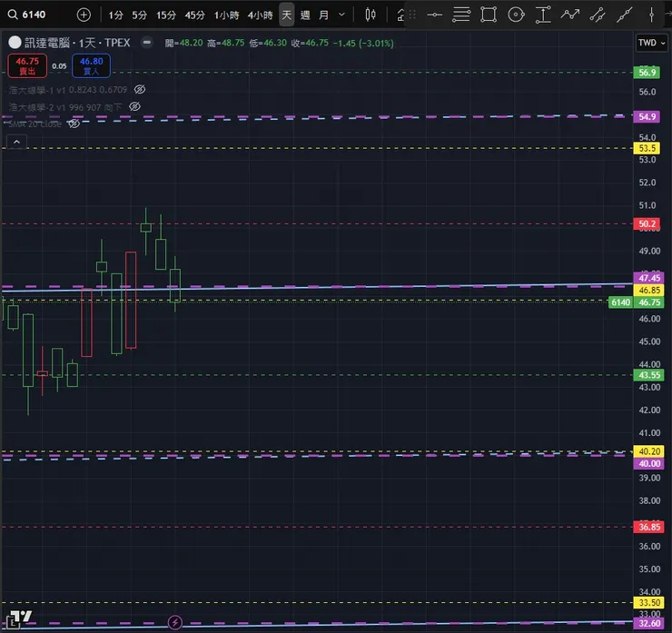Viewport: 672px width, 633px height.
Task: Click the yellow 53.5 price label
Action: [x=647, y=148]
